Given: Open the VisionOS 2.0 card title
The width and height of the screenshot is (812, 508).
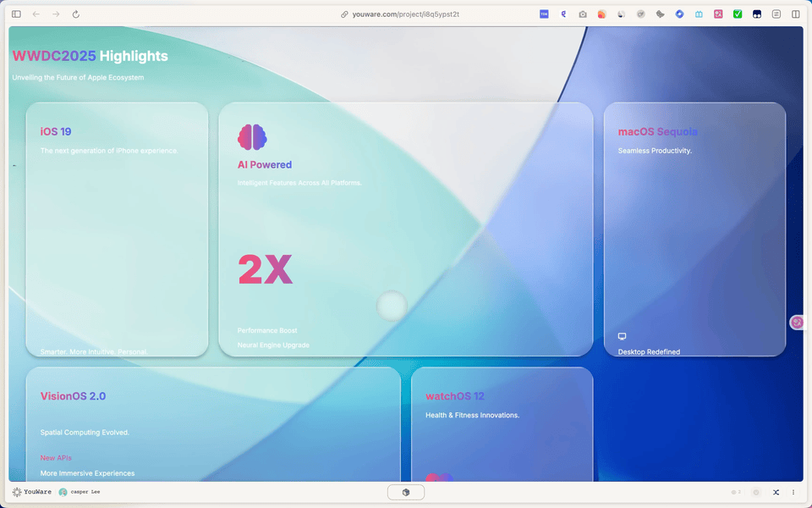Looking at the screenshot, I should [x=73, y=396].
